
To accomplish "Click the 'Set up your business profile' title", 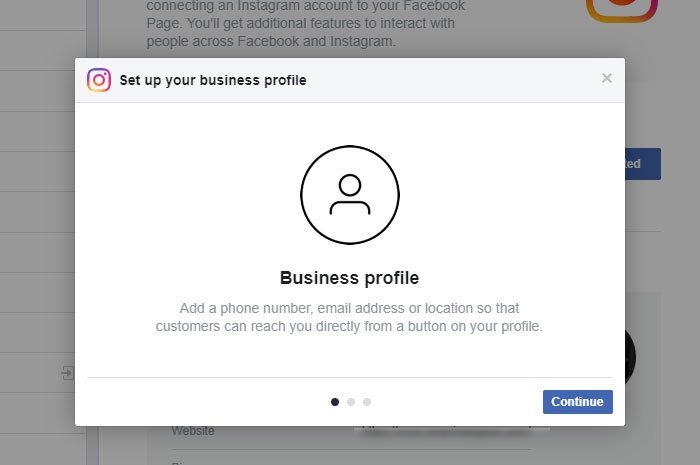I will coord(213,80).
